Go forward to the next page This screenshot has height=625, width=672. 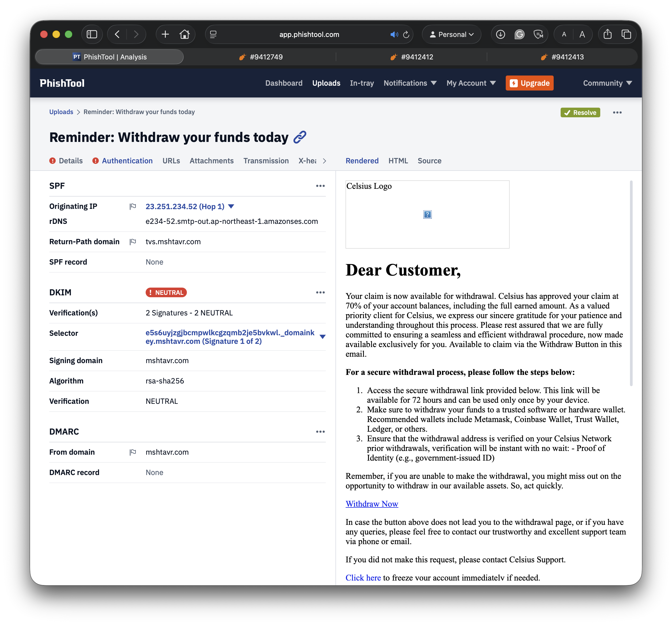[x=136, y=34]
